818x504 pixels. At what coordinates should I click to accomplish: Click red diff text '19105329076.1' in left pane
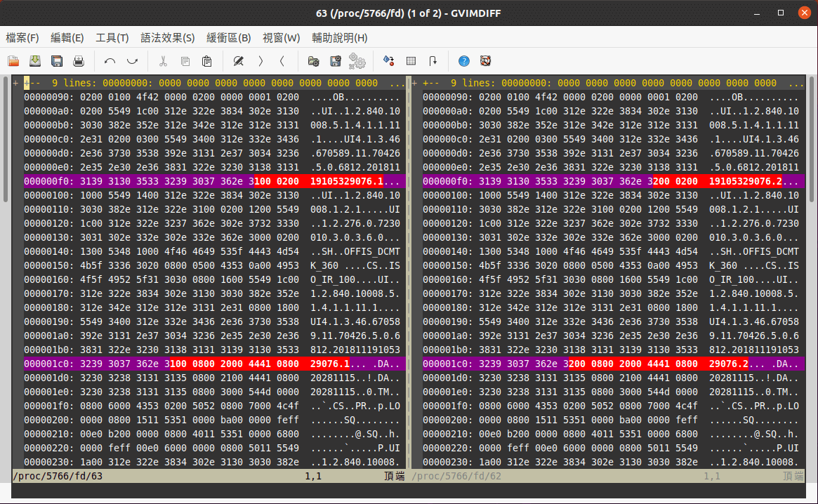click(346, 181)
